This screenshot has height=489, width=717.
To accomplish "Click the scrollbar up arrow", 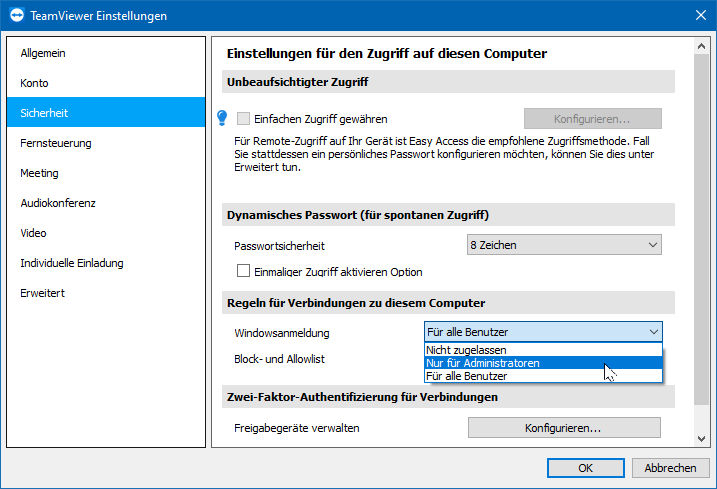I will (701, 46).
